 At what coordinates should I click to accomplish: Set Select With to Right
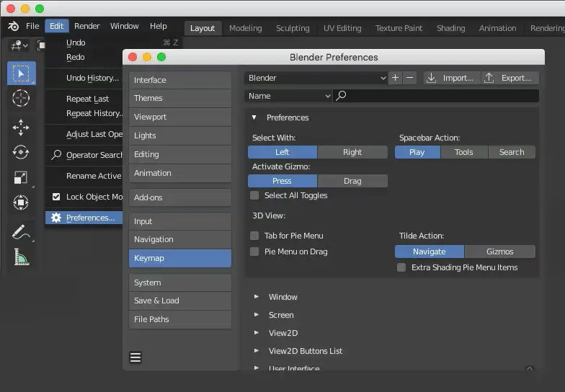point(352,152)
